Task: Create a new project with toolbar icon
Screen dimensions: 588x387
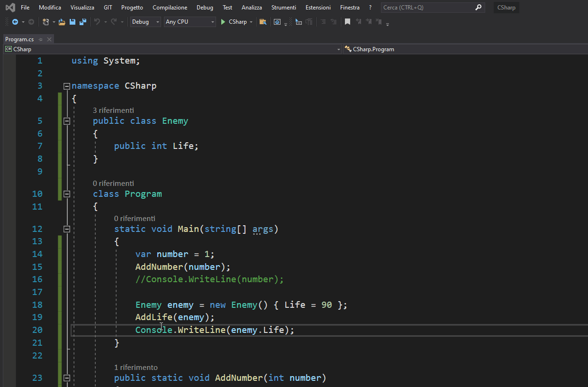Action: tap(45, 22)
